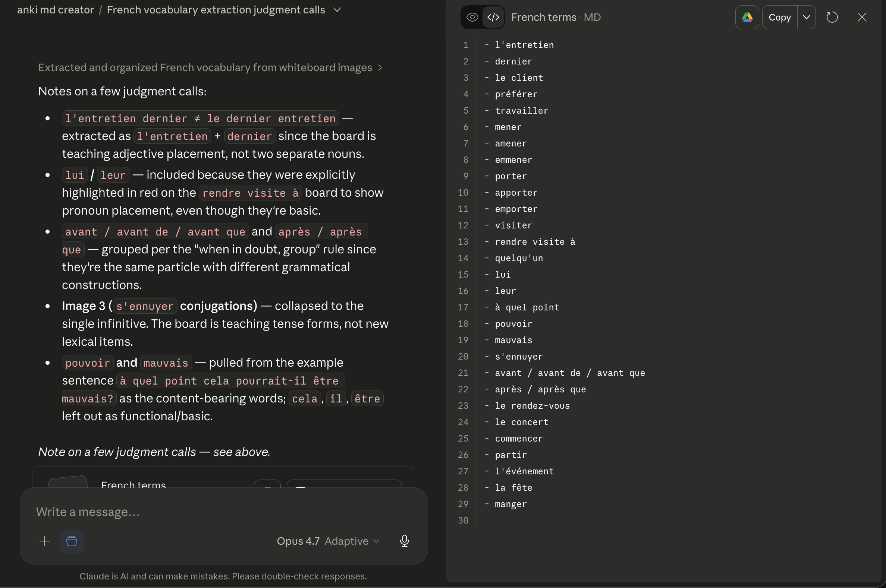Click the "s'ennuyer" inline code in chat

[145, 306]
